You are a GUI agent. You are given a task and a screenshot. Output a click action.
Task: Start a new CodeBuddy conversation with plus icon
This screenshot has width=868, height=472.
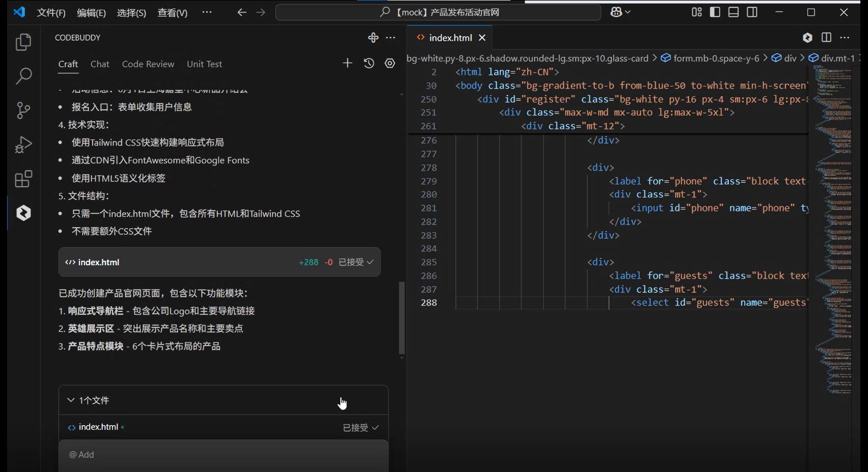pos(347,63)
